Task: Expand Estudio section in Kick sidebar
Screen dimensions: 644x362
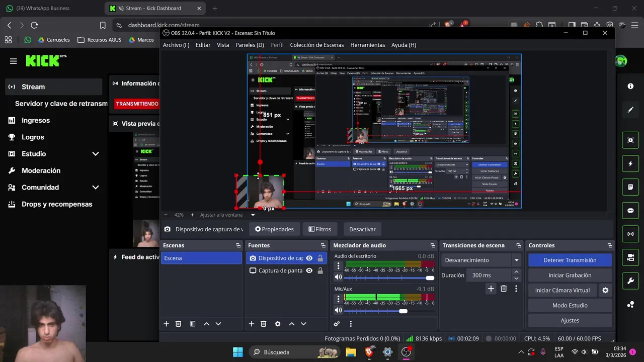Action: tap(95, 154)
